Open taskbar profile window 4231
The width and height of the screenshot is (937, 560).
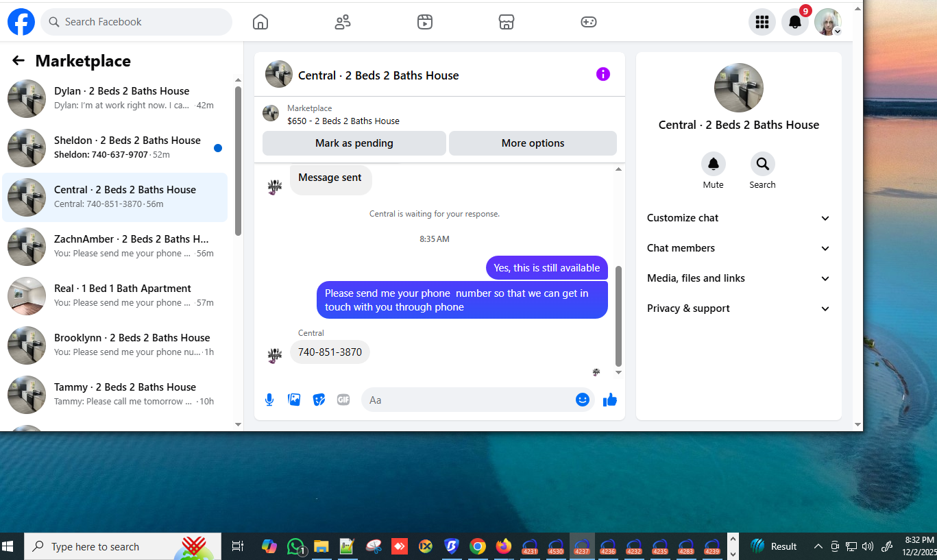pos(530,546)
